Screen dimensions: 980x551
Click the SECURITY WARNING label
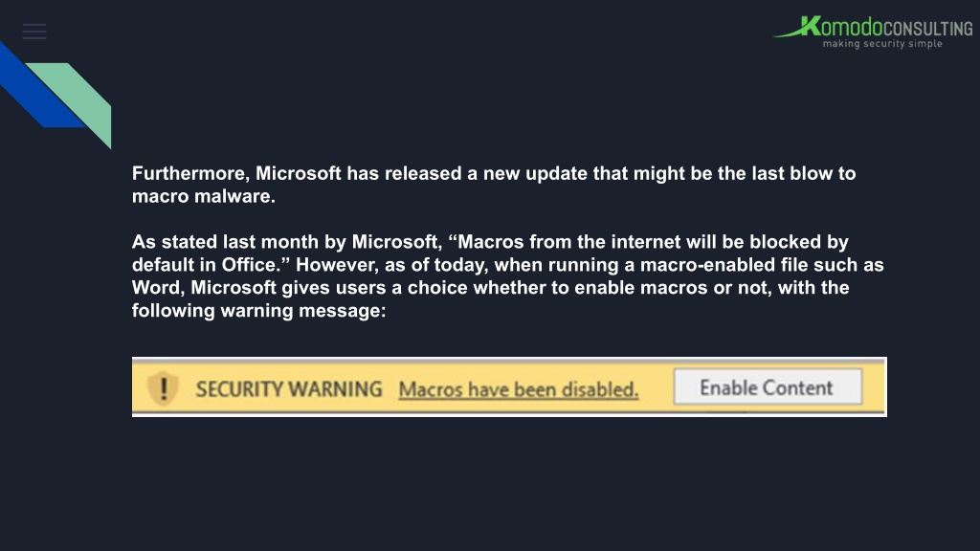pos(289,389)
